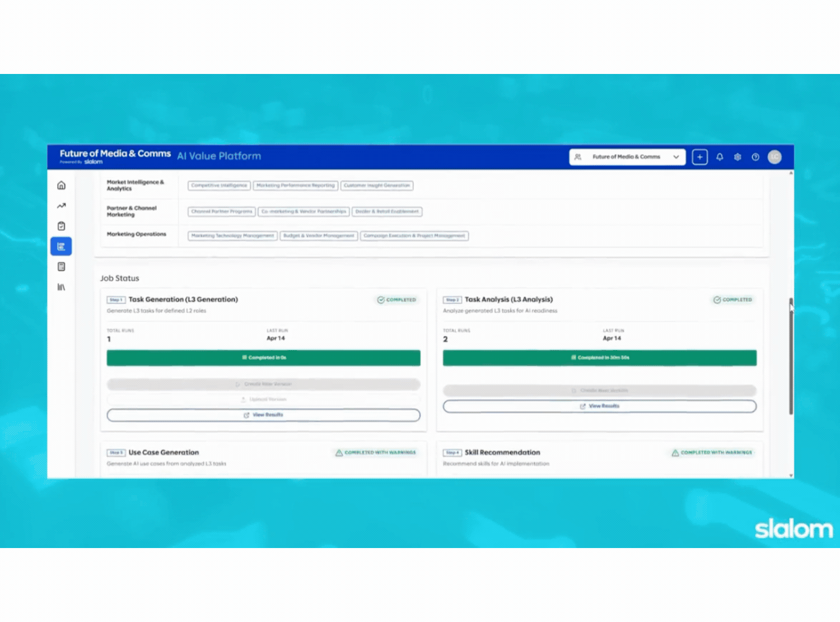Select the Channel Partner Programs tag
840x622 pixels.
point(222,212)
